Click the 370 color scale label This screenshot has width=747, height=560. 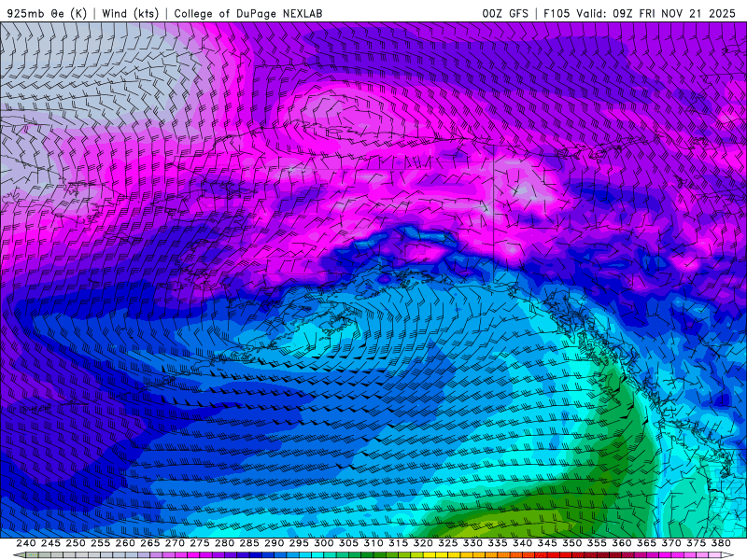tap(671, 543)
